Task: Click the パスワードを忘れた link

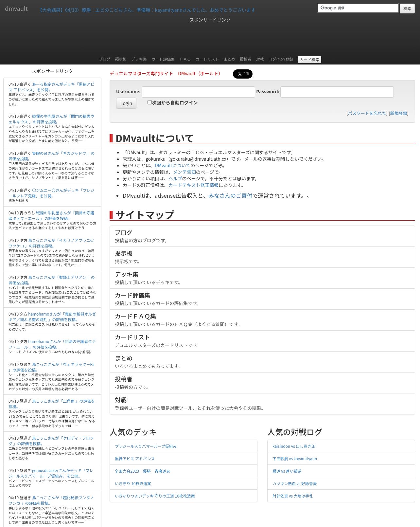Action: [367, 113]
